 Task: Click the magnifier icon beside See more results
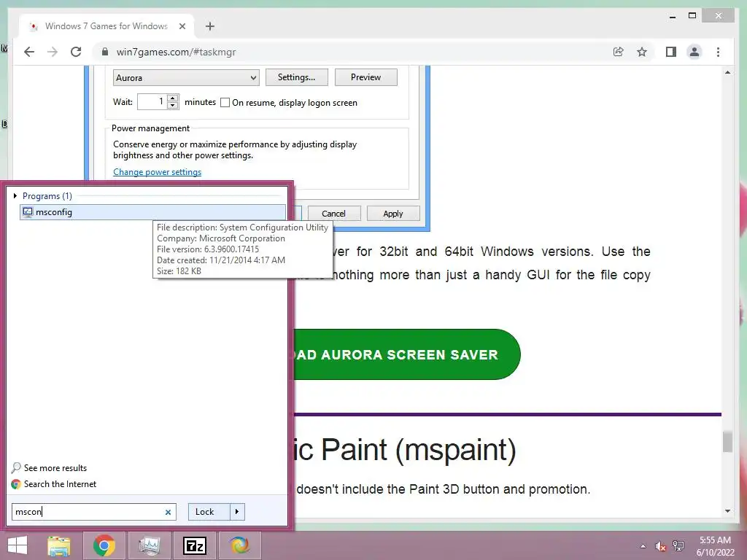click(16, 467)
